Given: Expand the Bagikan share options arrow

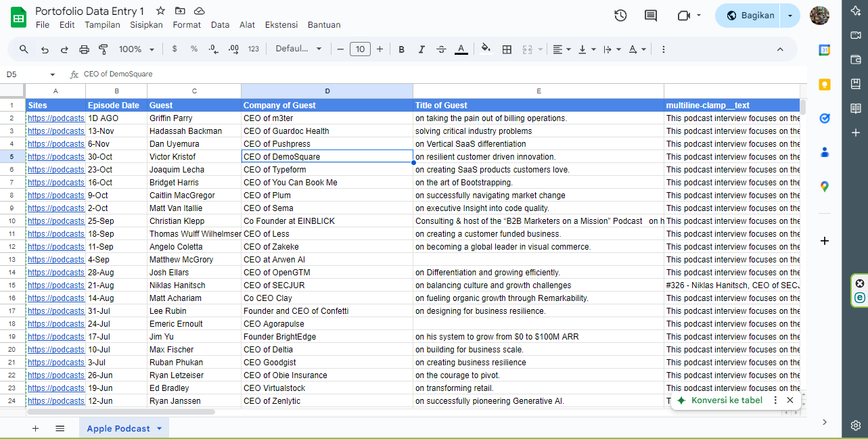Looking at the screenshot, I should (790, 16).
